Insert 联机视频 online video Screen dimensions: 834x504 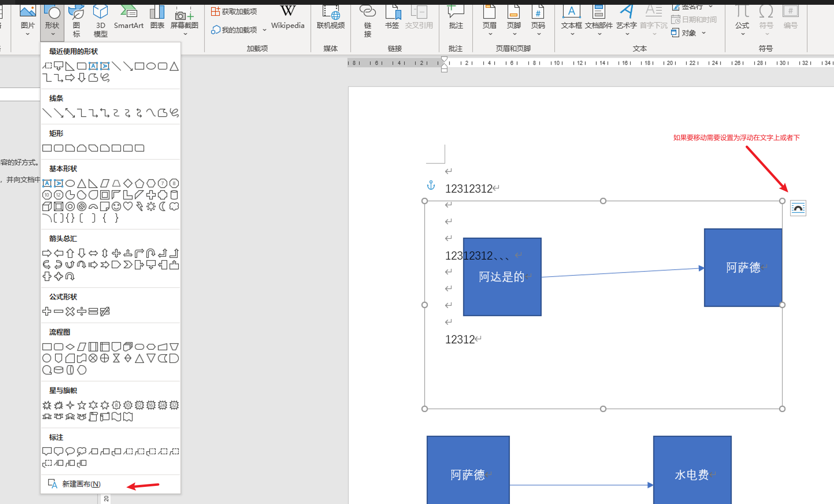pyautogui.click(x=331, y=18)
